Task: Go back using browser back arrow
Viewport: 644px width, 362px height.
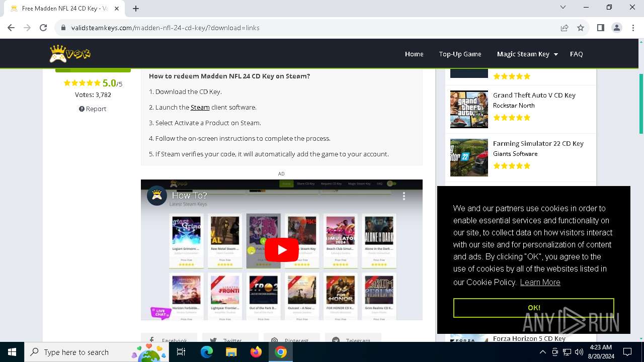Action: [11, 28]
